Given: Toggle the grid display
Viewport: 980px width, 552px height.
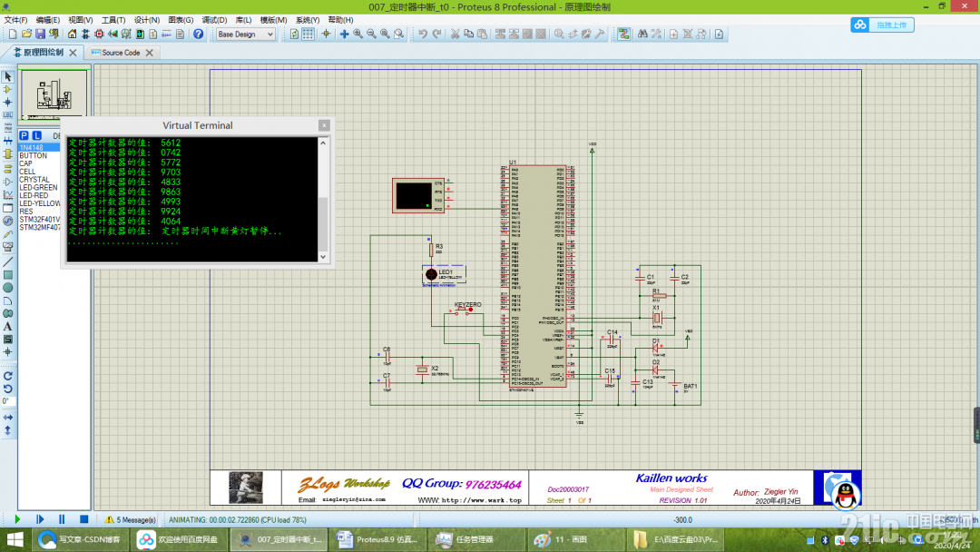Looking at the screenshot, I should coord(309,34).
